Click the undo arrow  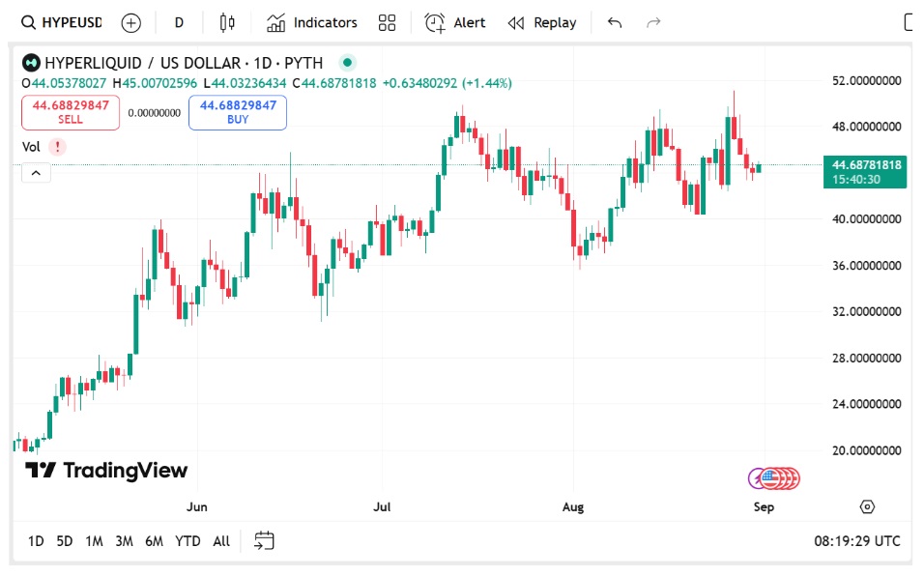[x=615, y=21]
